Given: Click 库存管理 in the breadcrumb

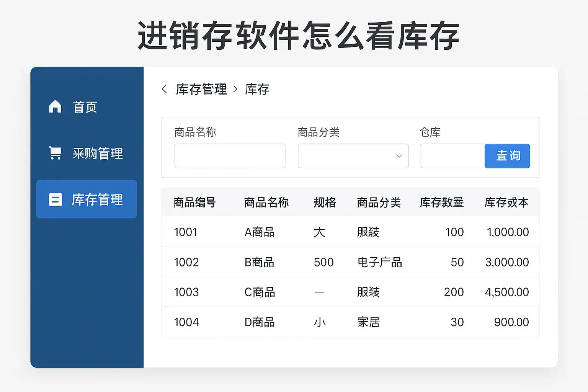Looking at the screenshot, I should [x=201, y=89].
